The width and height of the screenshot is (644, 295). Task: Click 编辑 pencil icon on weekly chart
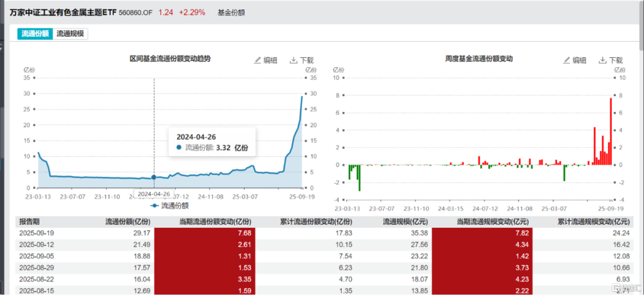point(567,60)
